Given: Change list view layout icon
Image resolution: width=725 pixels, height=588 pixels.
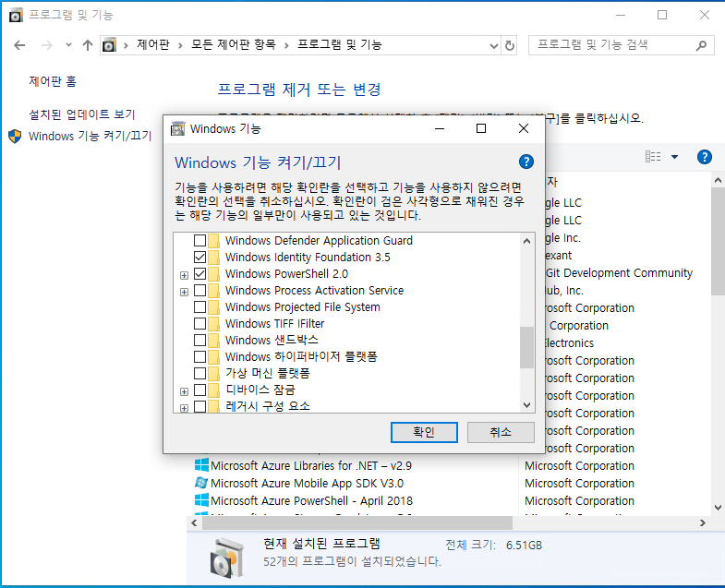Looking at the screenshot, I should pos(653,157).
